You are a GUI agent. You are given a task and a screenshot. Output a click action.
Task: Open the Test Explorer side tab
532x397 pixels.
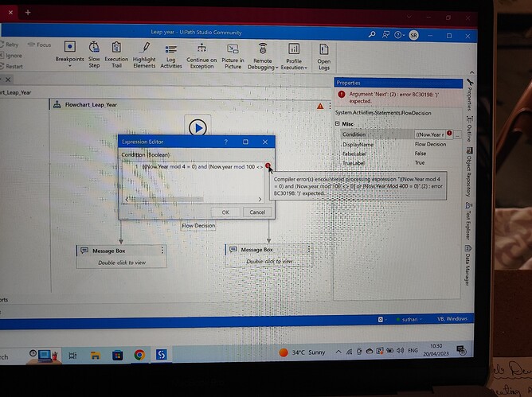[468, 221]
